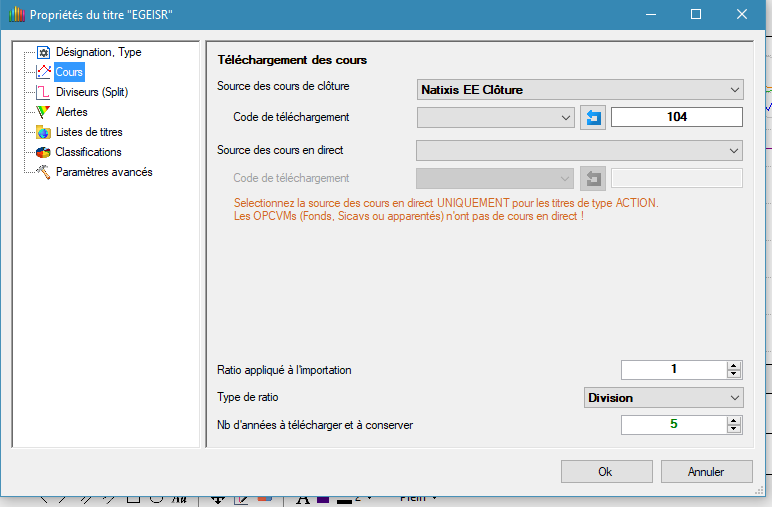Click the Alertes colored triangle icon

(x=43, y=112)
